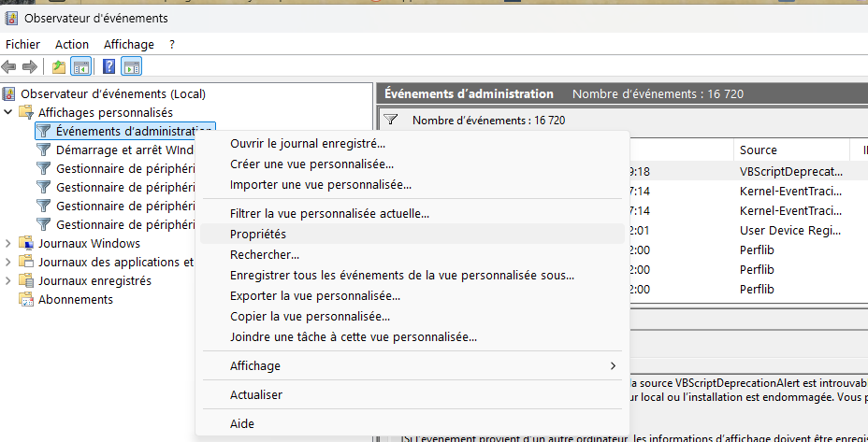Viewport: 868px width, 442px height.
Task: Click the first Kernel-EventTraci... source cell
Action: 791,192
